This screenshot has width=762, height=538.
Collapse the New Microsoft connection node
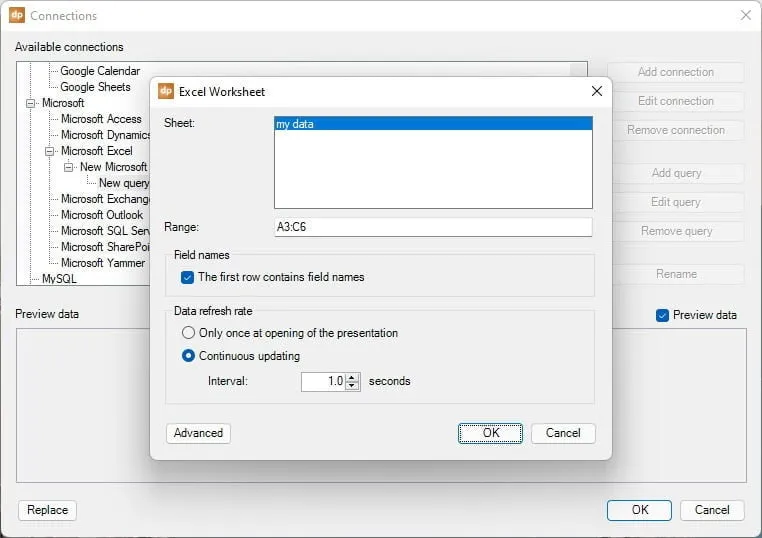69,167
